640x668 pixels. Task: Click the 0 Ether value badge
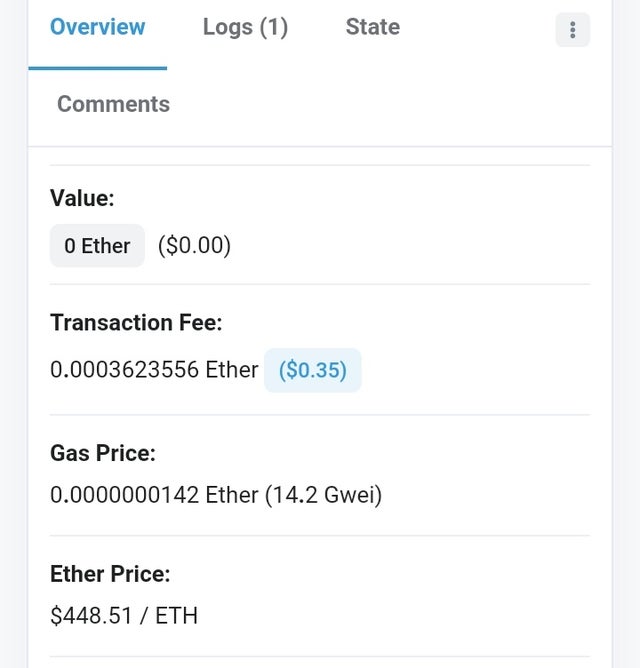[x=97, y=246]
